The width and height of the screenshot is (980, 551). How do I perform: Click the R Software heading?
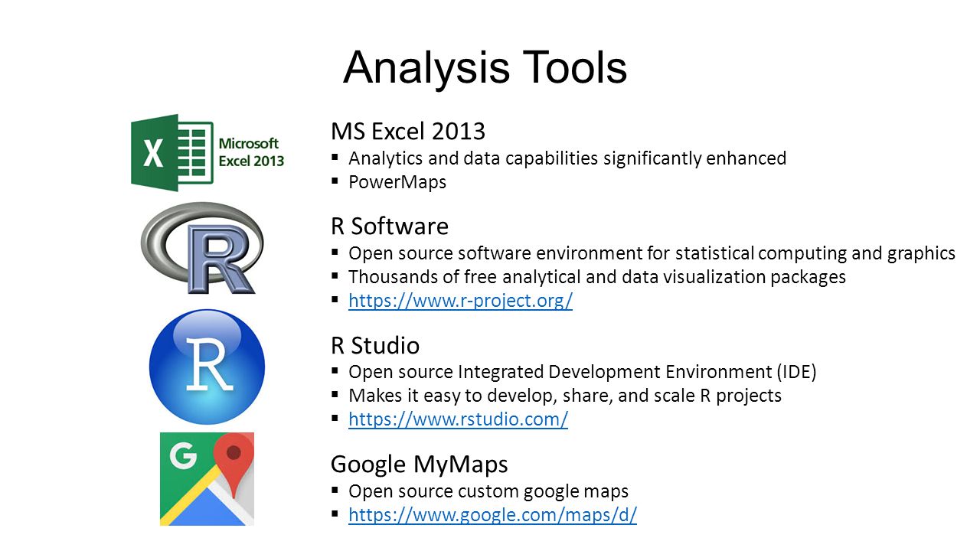(x=390, y=227)
